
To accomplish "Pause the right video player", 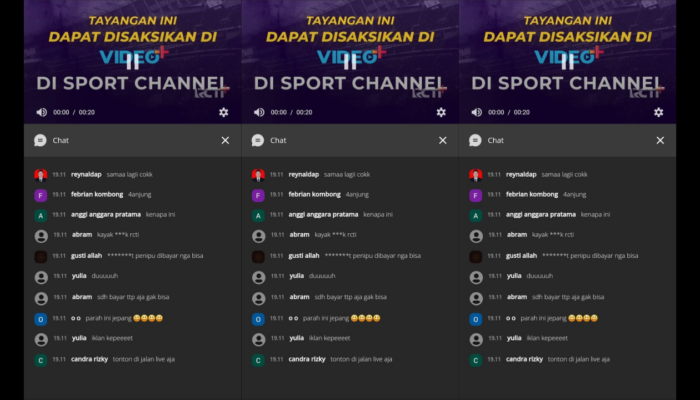I will click(x=567, y=62).
